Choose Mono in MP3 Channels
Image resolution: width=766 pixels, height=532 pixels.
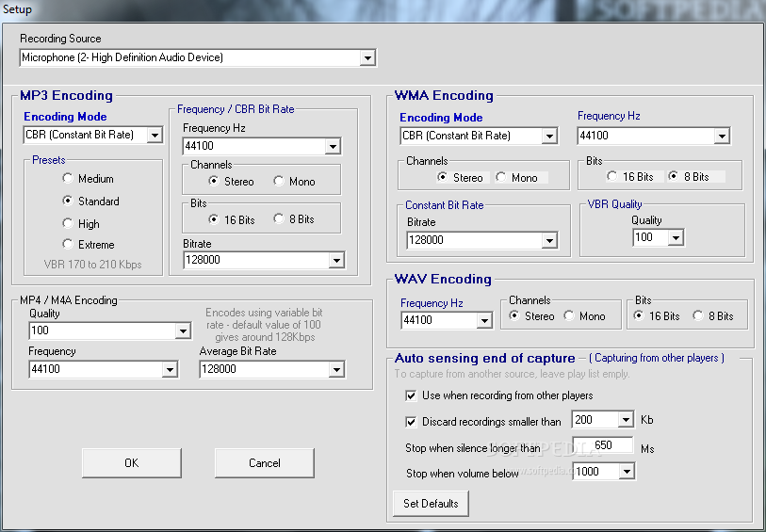pos(279,181)
